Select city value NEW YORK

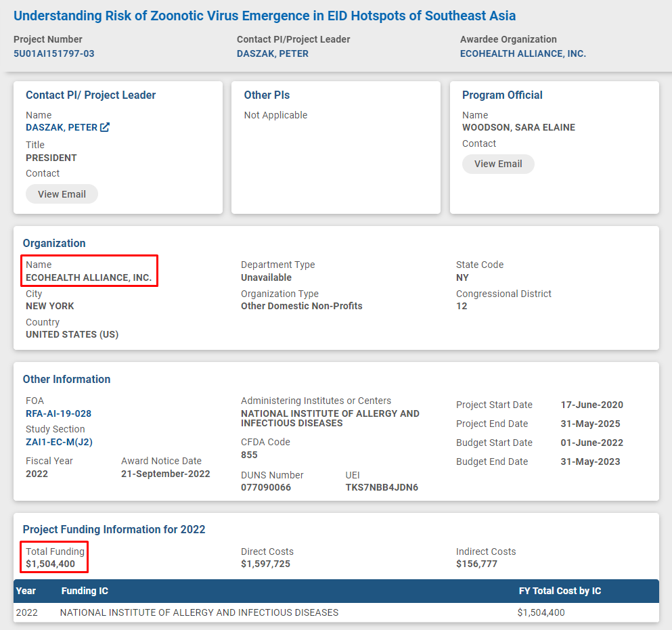click(x=49, y=306)
